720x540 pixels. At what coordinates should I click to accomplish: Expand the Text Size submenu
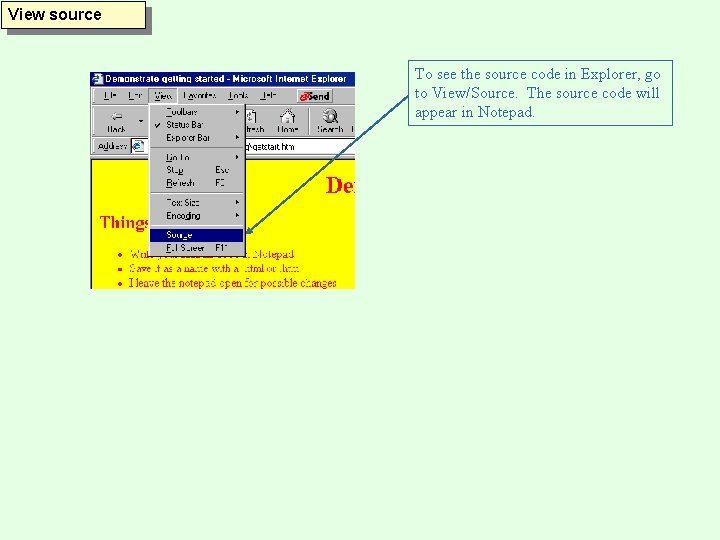[x=197, y=202]
